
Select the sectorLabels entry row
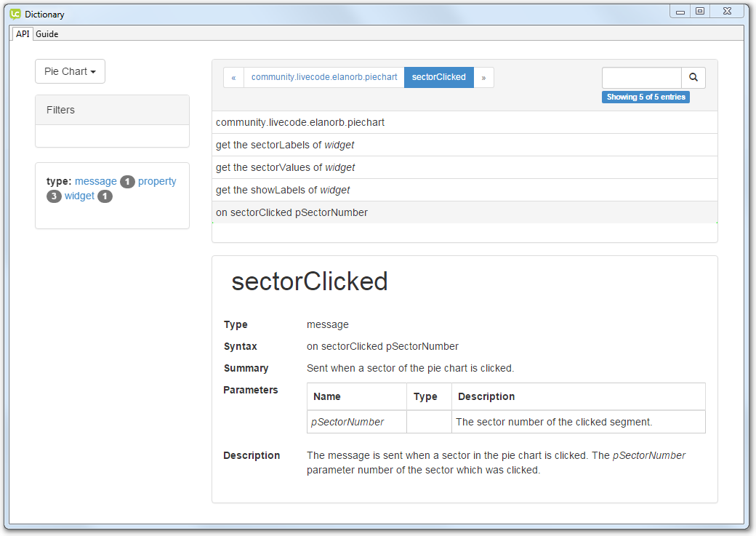tap(285, 145)
